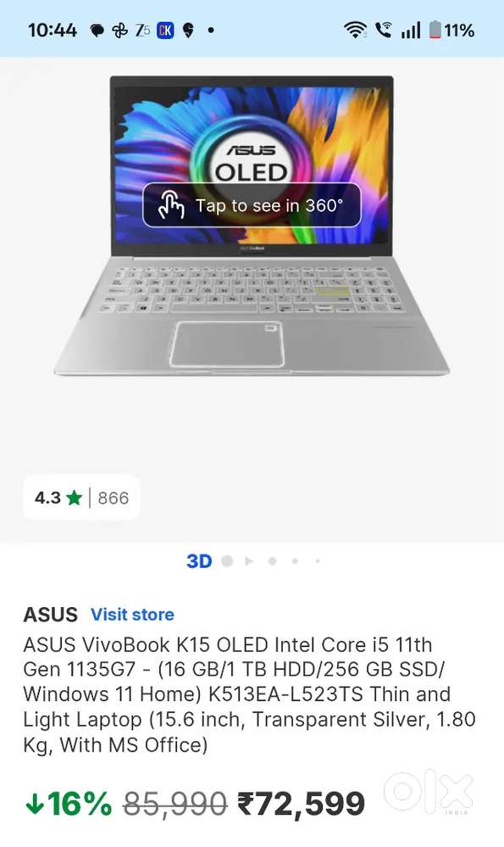
Task: Tap the ASUS brand name
Action: point(50,615)
